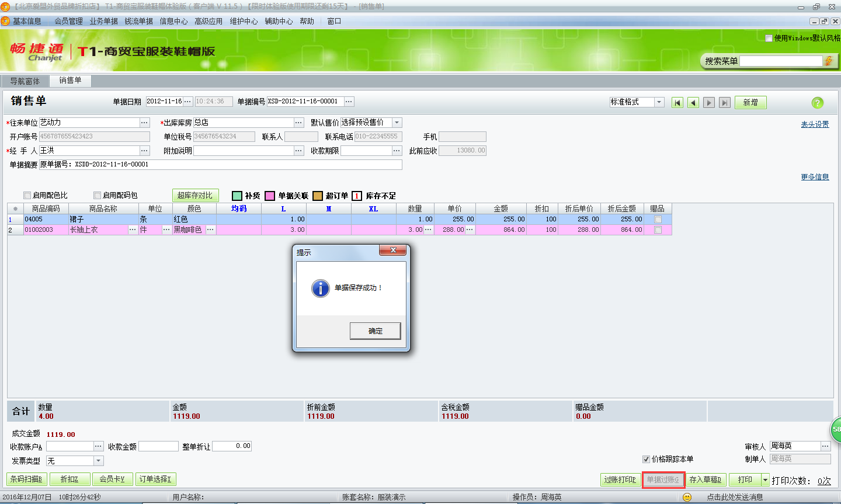The height and width of the screenshot is (504, 841).
Task: Toggle 使用Windows默认风格 checkbox
Action: pos(769,38)
